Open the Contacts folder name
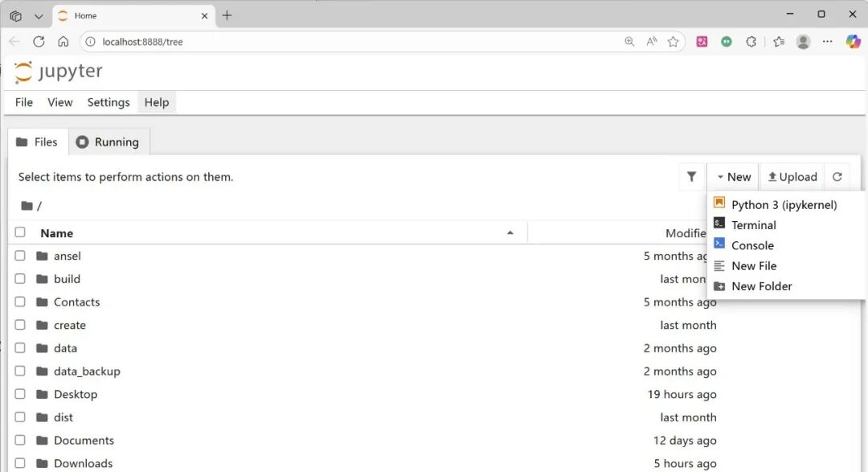 [x=76, y=302]
